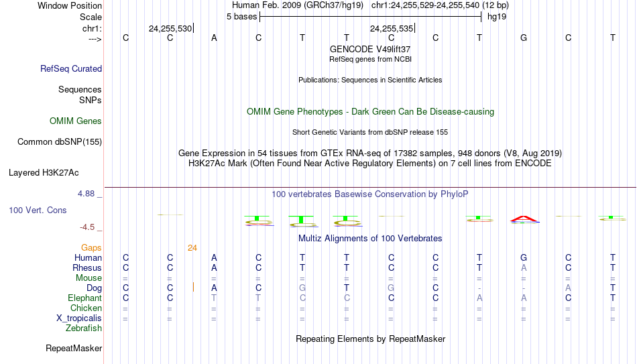Click the hg19 label beside scale bar
The image size is (637, 364).
pos(497,17)
